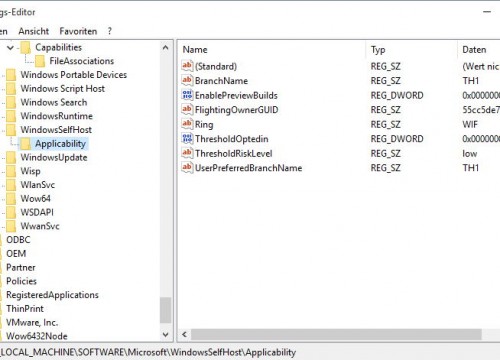Image resolution: width=500 pixels, height=360 pixels.
Task: Click the WindowsRuntime folder icon
Action: tap(11, 116)
